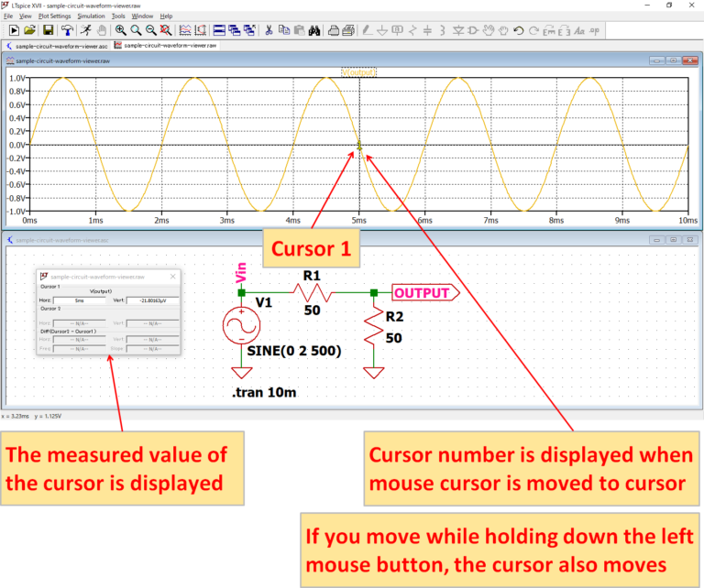704x588 pixels.
Task: Open the Simulation menu
Action: [91, 16]
